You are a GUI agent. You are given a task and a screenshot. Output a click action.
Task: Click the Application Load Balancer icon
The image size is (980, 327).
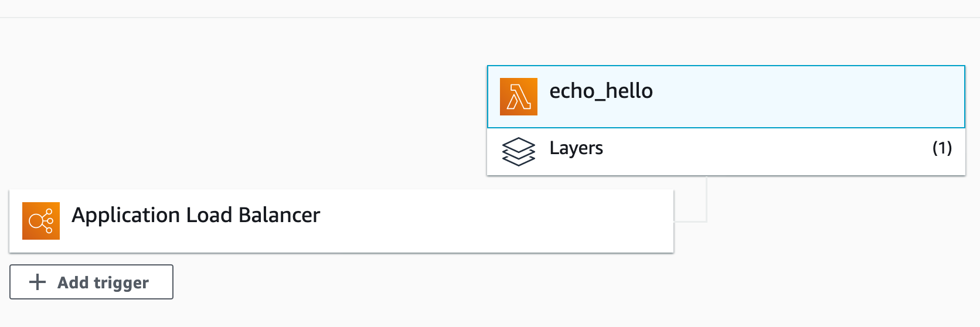click(x=41, y=221)
